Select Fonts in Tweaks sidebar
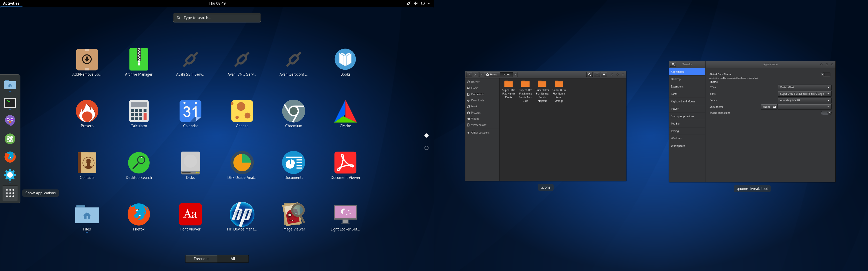This screenshot has height=271, width=868. coord(687,94)
